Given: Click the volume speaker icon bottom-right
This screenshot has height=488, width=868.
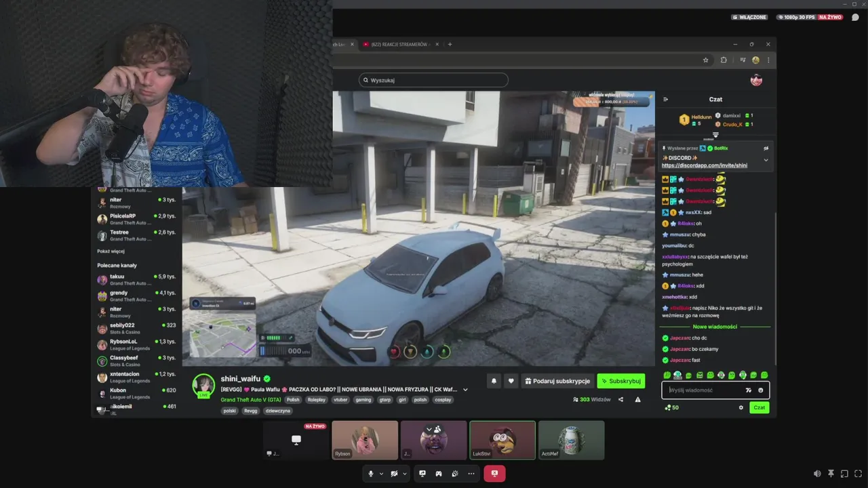Looking at the screenshot, I should 817,474.
